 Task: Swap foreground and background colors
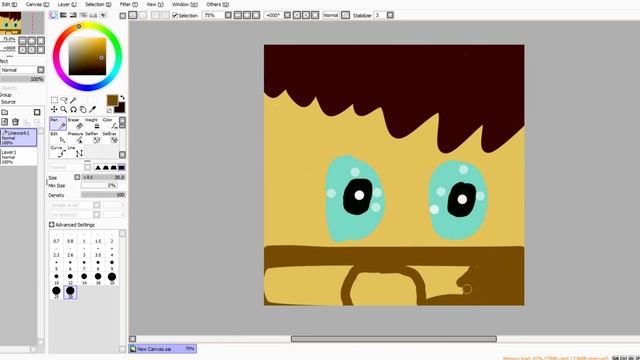tap(122, 98)
